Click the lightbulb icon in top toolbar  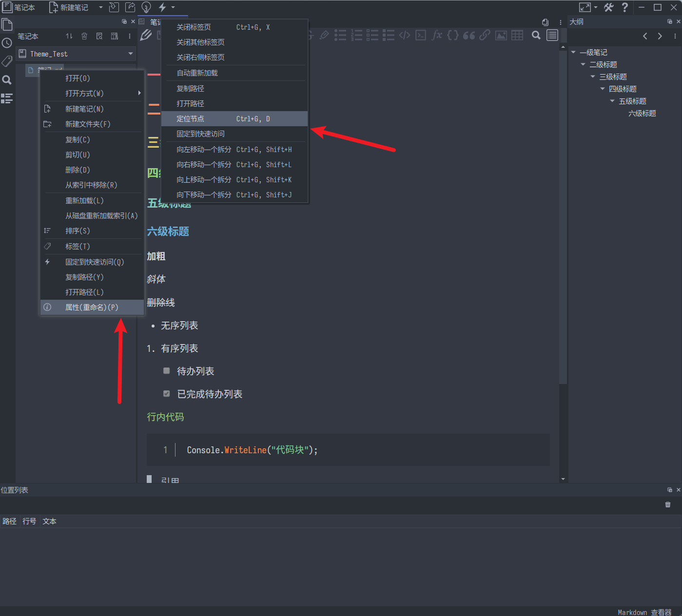pos(146,7)
